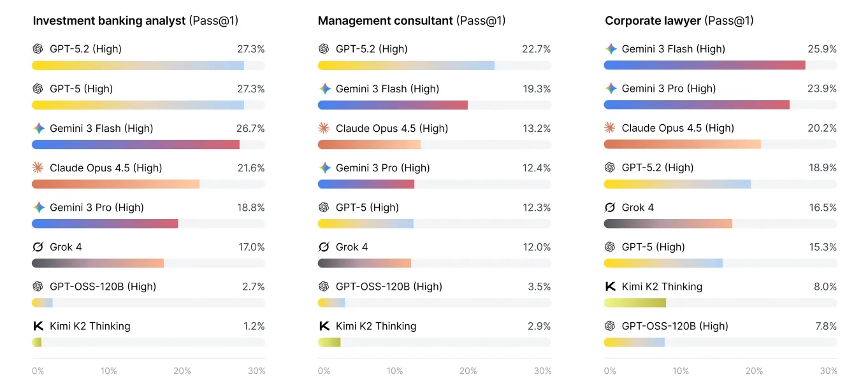Click the GPT-5.2 logo in Investment banking chart

coord(38,49)
